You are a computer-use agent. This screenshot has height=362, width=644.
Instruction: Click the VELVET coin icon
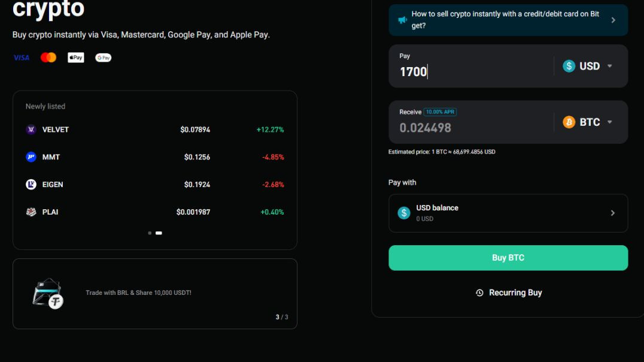tap(31, 129)
